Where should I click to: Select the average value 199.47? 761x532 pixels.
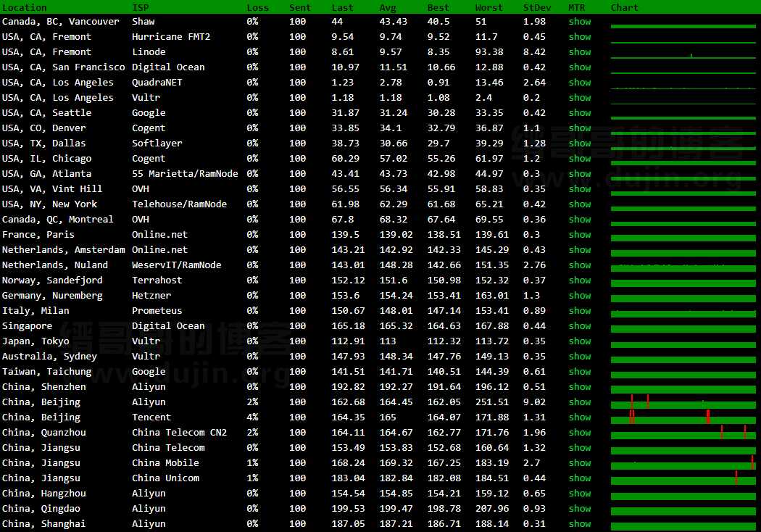pyautogui.click(x=396, y=509)
